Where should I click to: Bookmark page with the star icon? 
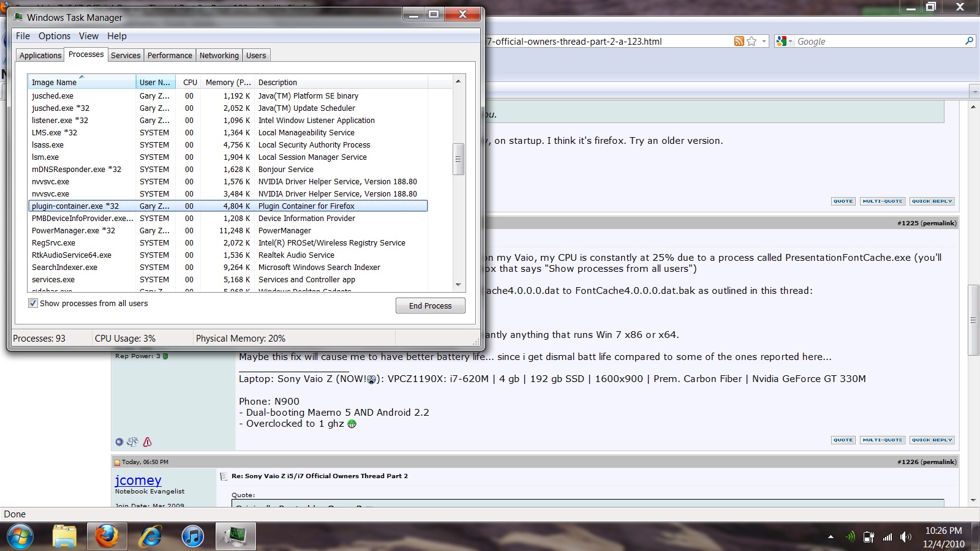tap(752, 41)
